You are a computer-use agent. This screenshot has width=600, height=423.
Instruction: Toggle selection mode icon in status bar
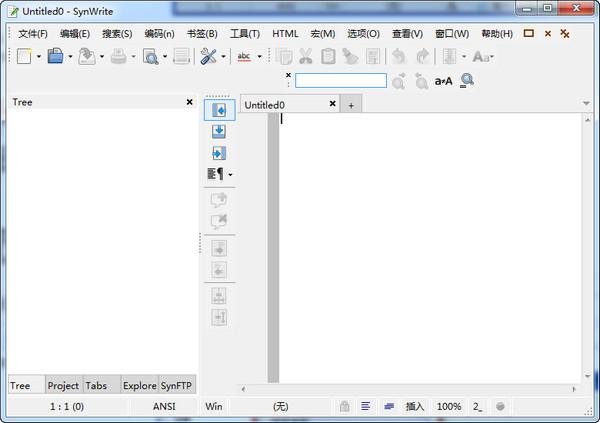coord(389,406)
